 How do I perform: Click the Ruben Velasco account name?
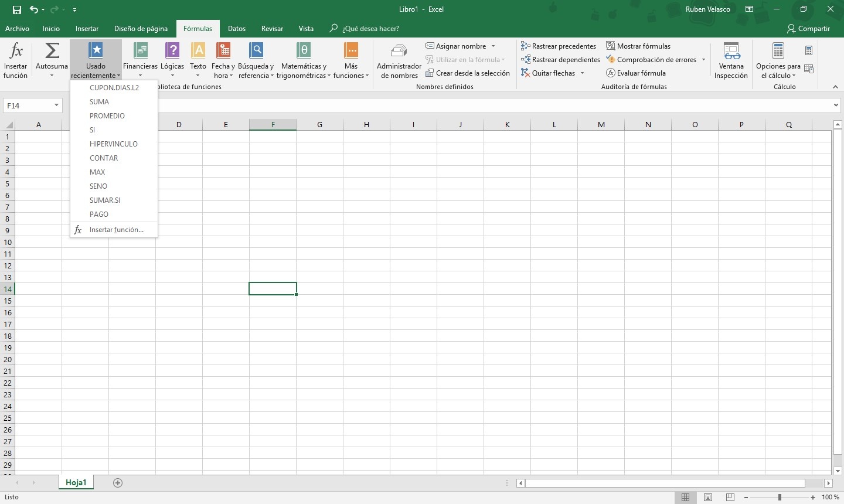coord(708,9)
